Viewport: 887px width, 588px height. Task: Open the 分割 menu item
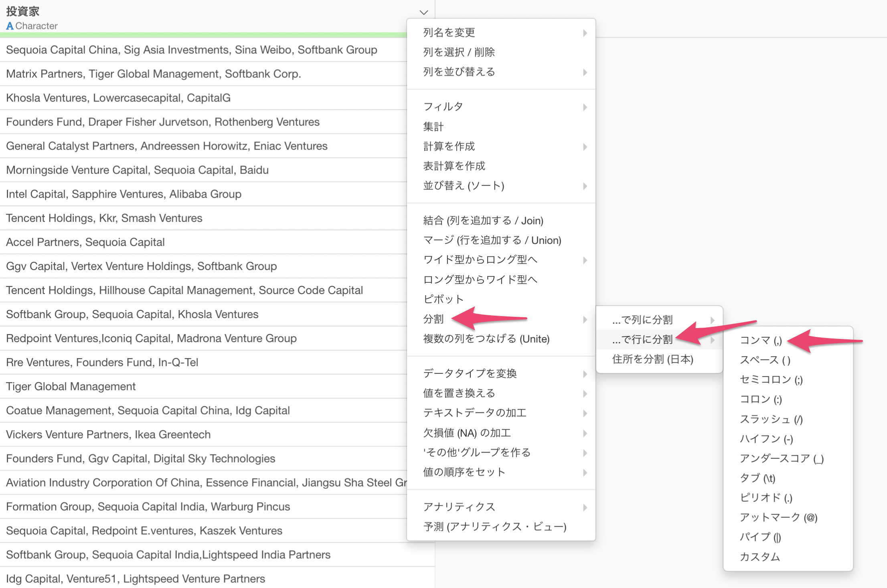501,319
